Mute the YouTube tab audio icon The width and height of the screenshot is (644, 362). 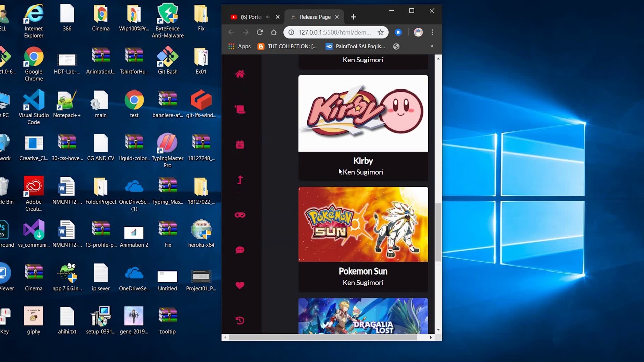[268, 17]
